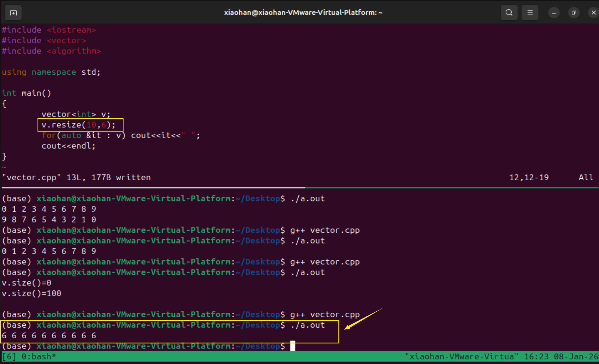The height and width of the screenshot is (364, 599).
Task: Click the "vector.cpp" written status message
Action: point(76,177)
